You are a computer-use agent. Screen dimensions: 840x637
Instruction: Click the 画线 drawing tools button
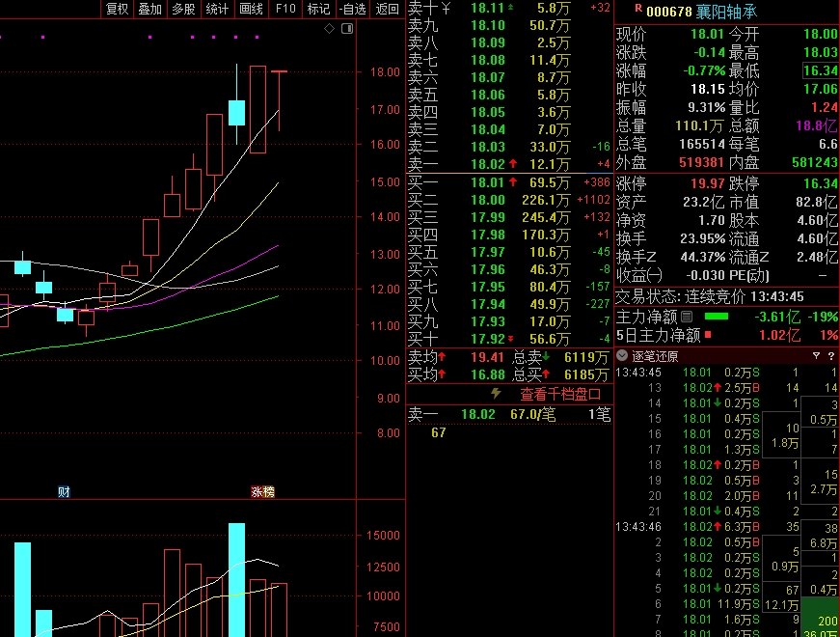[x=251, y=9]
